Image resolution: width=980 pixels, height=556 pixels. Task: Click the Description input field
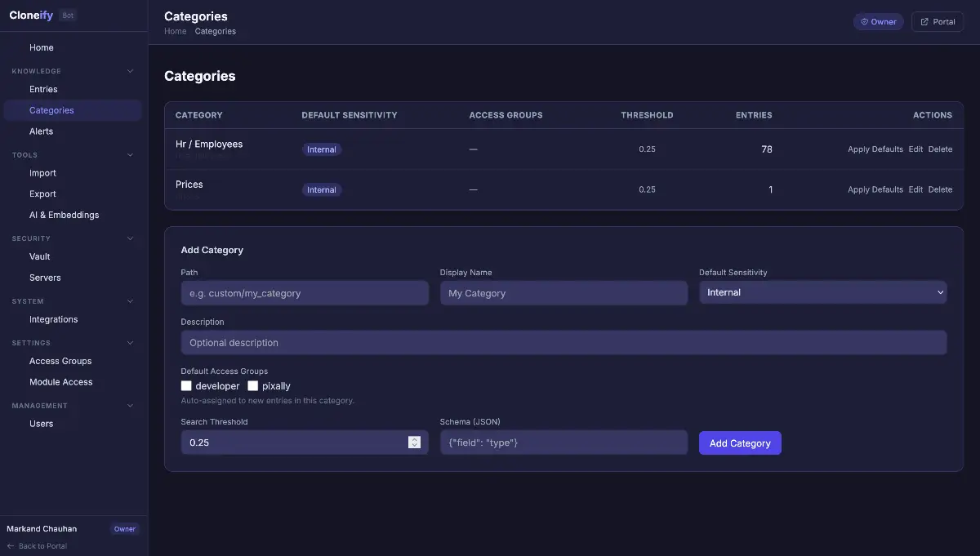coord(563,343)
